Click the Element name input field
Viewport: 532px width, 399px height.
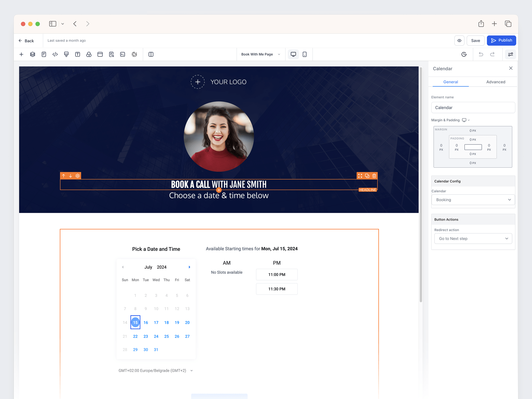point(473,107)
